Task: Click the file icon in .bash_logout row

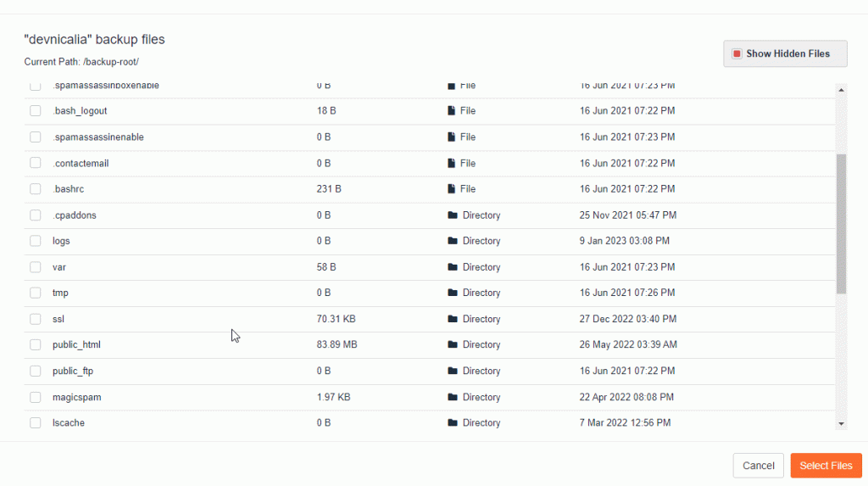Action: pyautogui.click(x=452, y=111)
